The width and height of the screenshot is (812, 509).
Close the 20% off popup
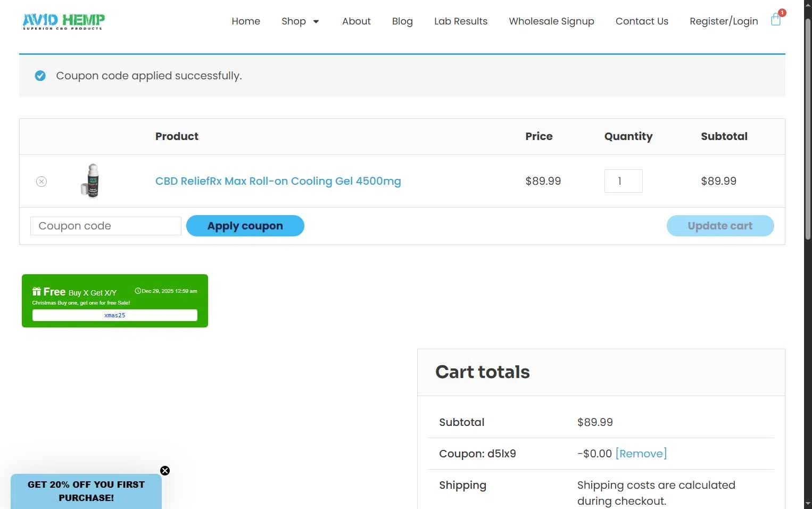click(x=165, y=471)
